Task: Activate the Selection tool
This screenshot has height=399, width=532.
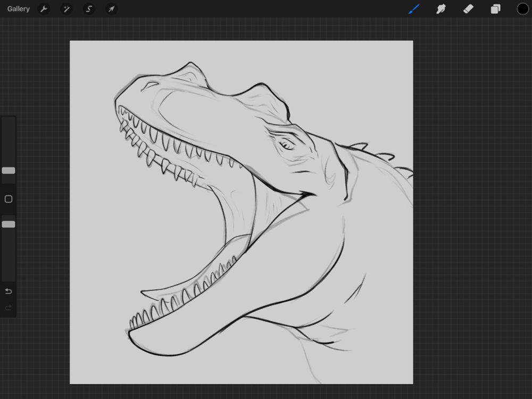Action: pos(89,9)
